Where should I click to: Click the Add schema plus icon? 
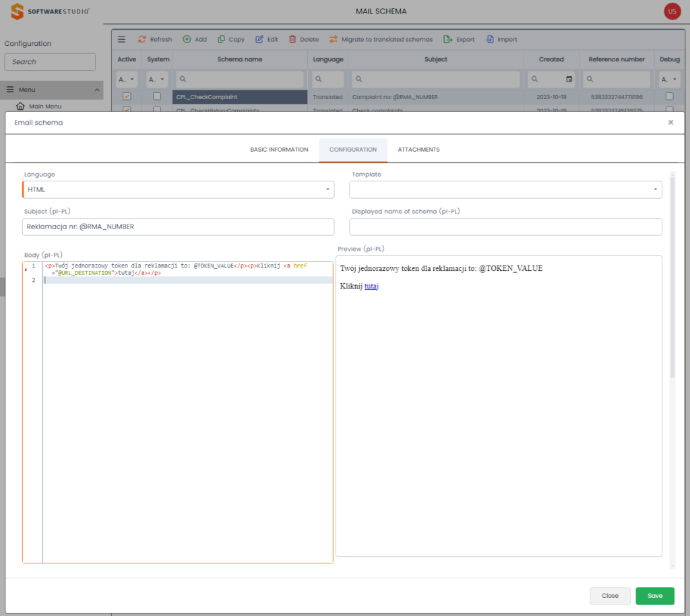pos(187,40)
